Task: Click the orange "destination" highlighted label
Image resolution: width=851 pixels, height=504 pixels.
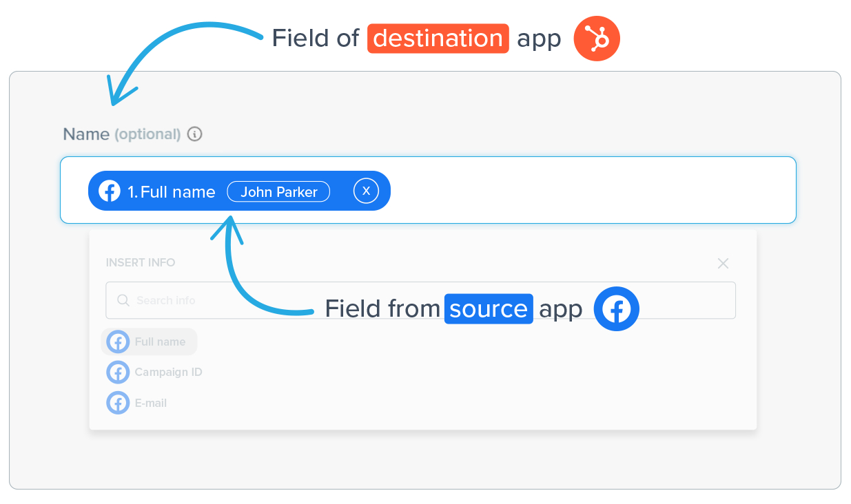Action: tap(438, 39)
